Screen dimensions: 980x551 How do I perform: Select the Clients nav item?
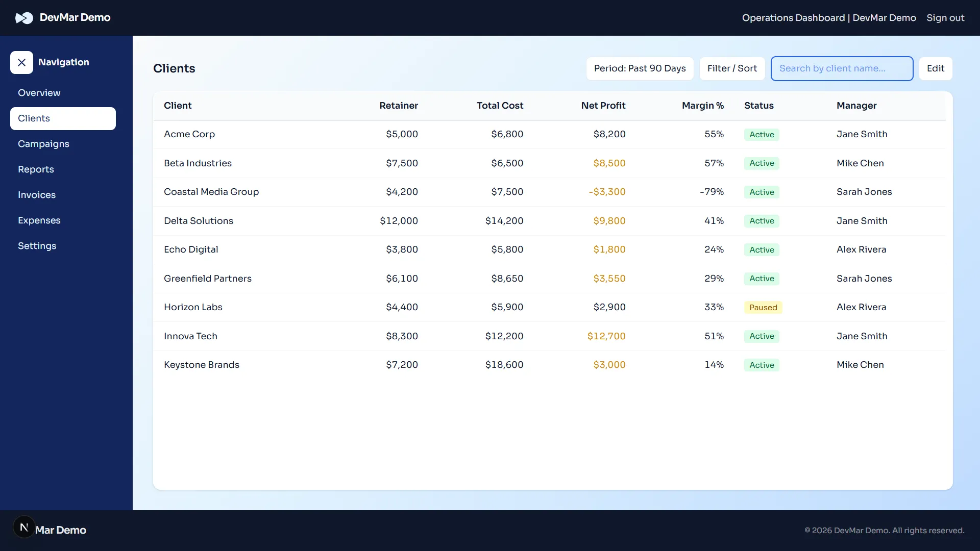coord(34,118)
